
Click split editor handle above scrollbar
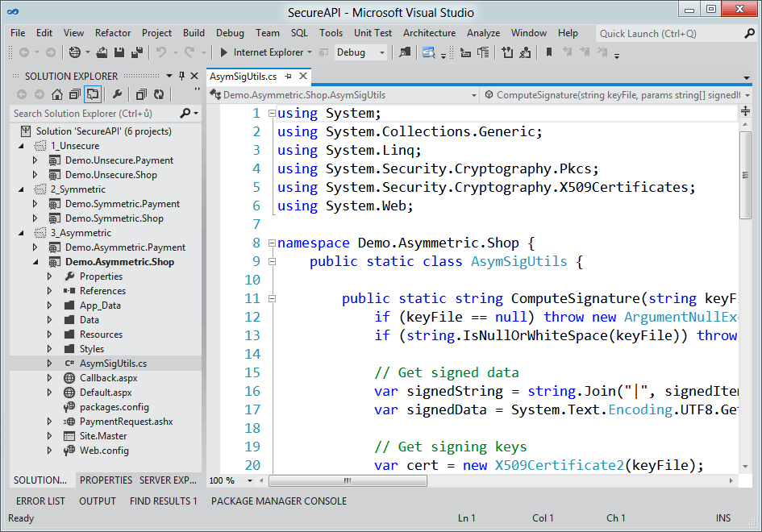(x=745, y=112)
